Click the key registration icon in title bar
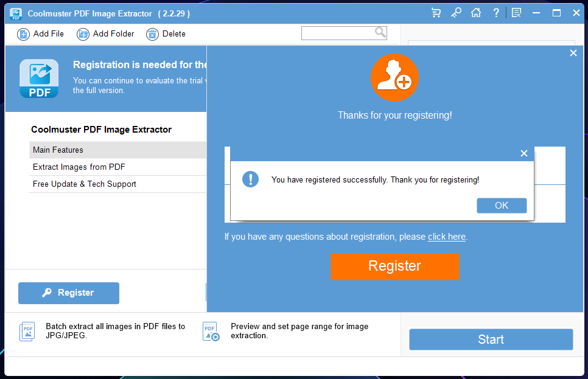The height and width of the screenshot is (379, 588). [456, 13]
